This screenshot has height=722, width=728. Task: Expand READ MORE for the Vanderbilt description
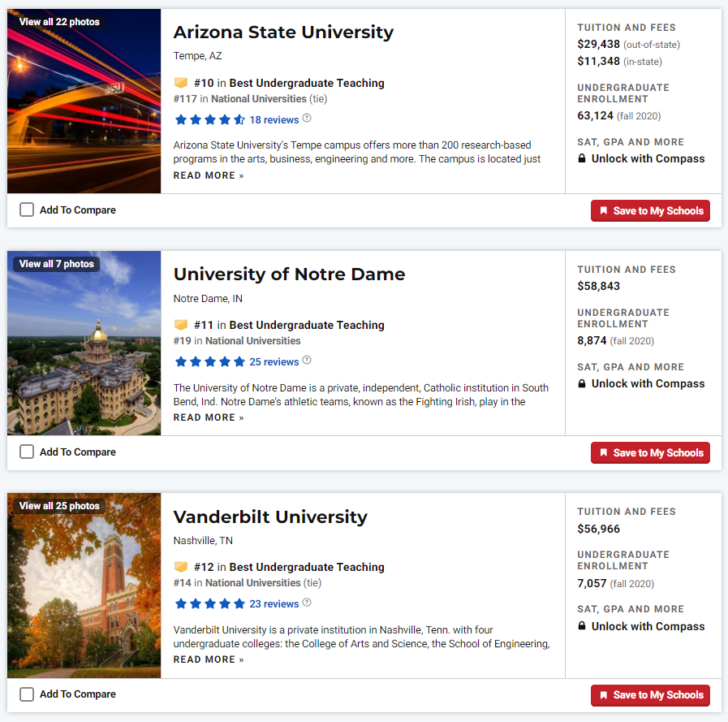click(209, 659)
